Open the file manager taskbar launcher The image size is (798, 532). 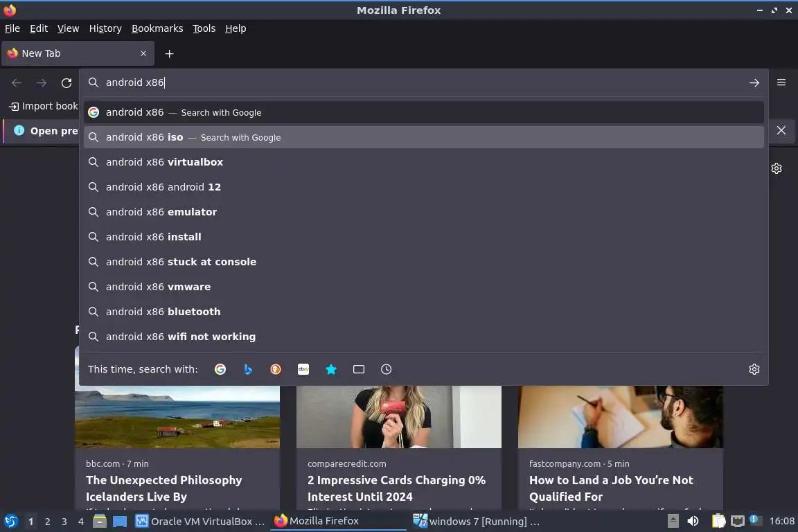[x=100, y=522]
